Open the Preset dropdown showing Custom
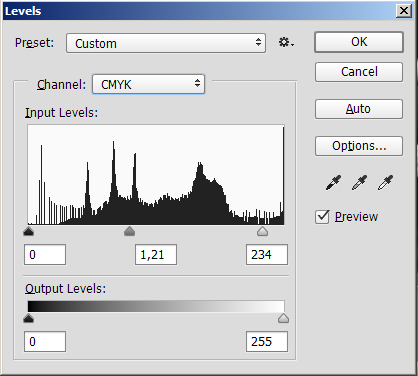The image size is (418, 376). pos(166,43)
